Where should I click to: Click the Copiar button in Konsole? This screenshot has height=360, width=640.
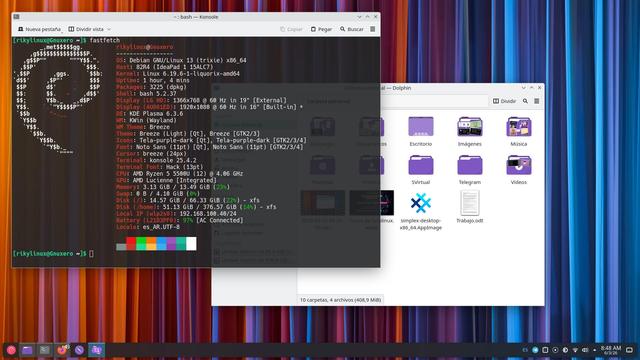pos(291,29)
